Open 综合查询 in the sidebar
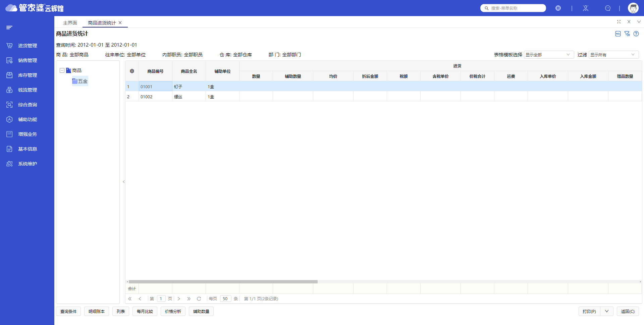The image size is (644, 325). (27, 105)
